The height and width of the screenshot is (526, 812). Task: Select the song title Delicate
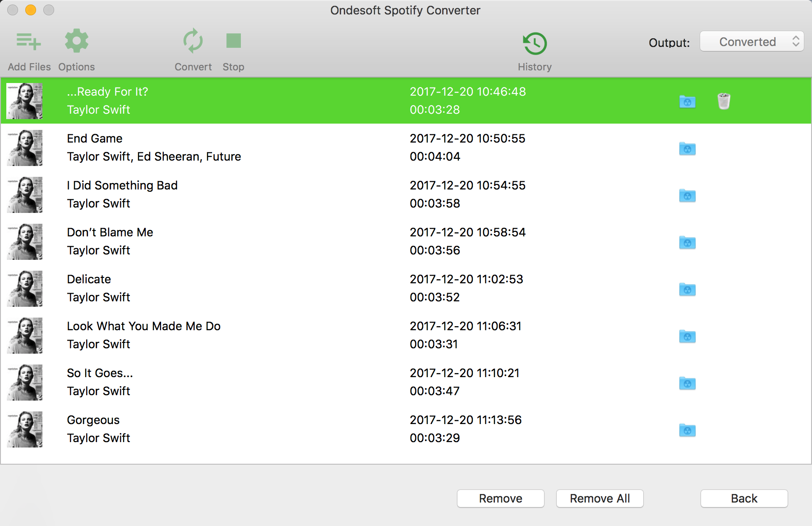89,279
